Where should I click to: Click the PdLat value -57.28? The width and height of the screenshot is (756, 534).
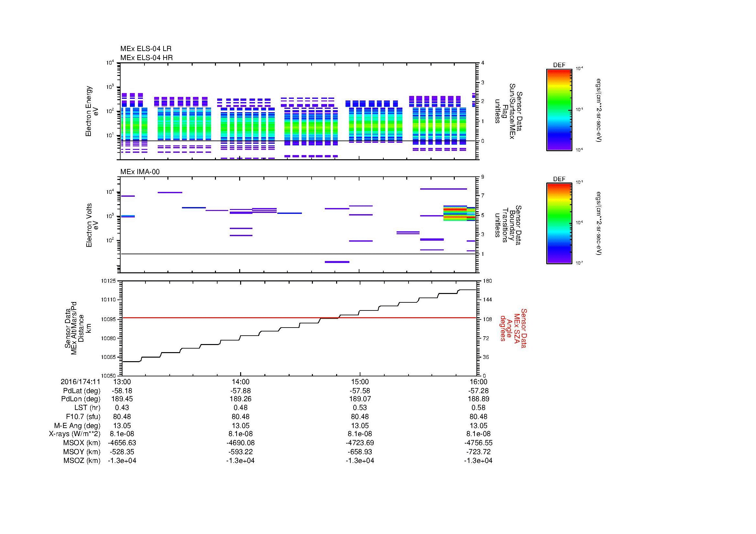tap(478, 391)
